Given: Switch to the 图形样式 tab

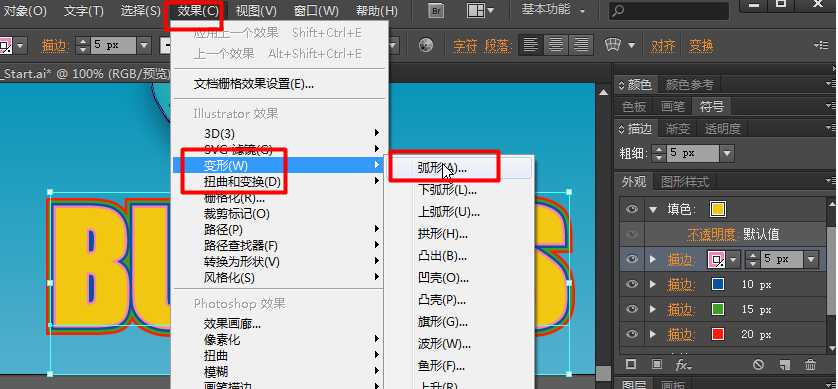Looking at the screenshot, I should click(x=685, y=182).
